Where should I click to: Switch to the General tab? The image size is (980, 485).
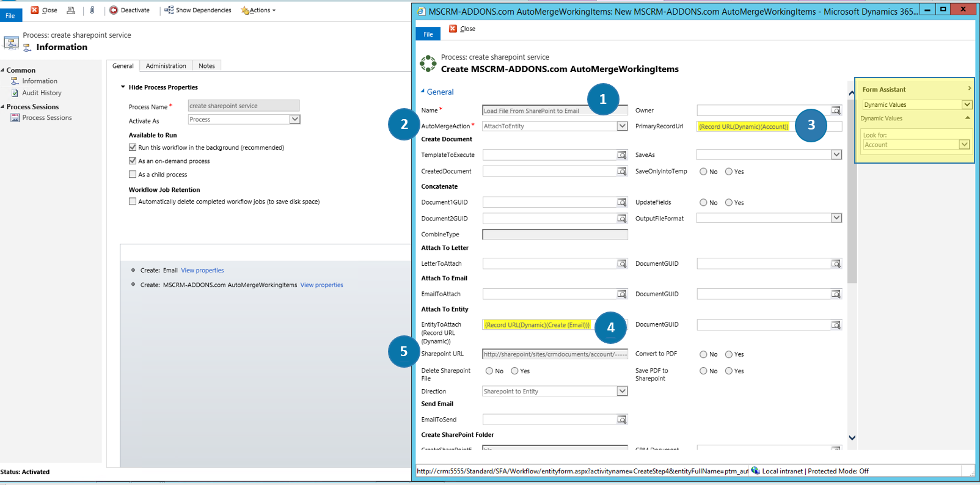coord(123,66)
